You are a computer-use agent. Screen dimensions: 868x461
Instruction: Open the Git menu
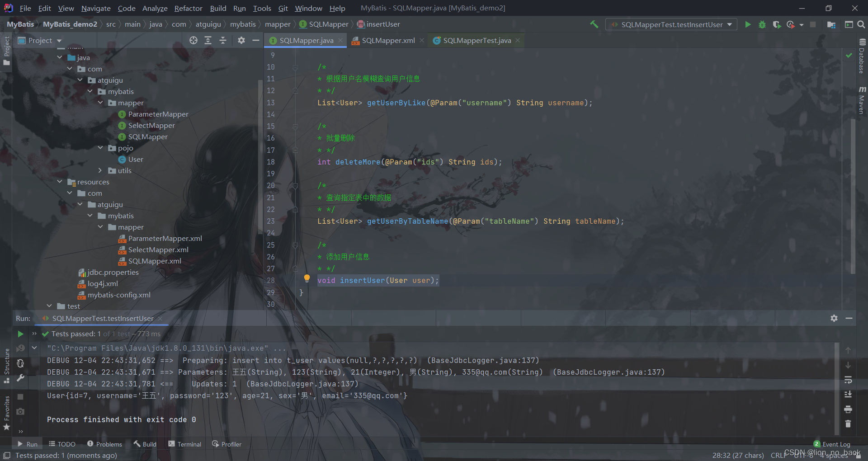[x=283, y=8]
